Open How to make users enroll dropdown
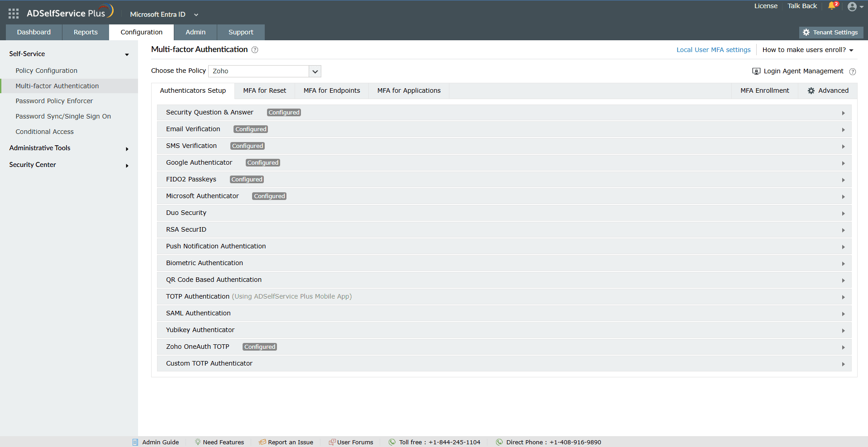868x447 pixels. [808, 50]
